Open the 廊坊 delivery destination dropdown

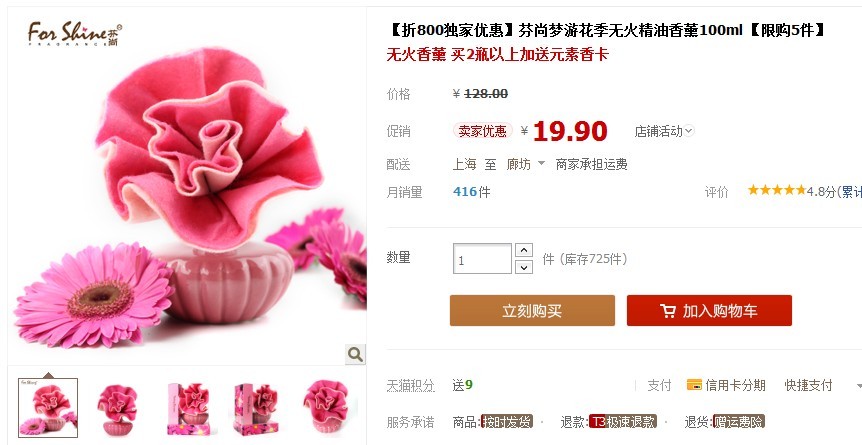[526, 164]
